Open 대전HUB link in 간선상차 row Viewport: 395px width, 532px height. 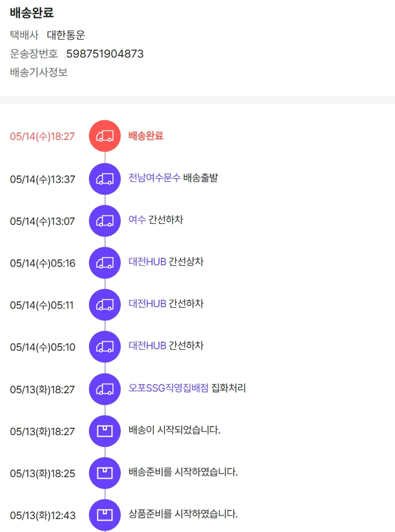[147, 262]
